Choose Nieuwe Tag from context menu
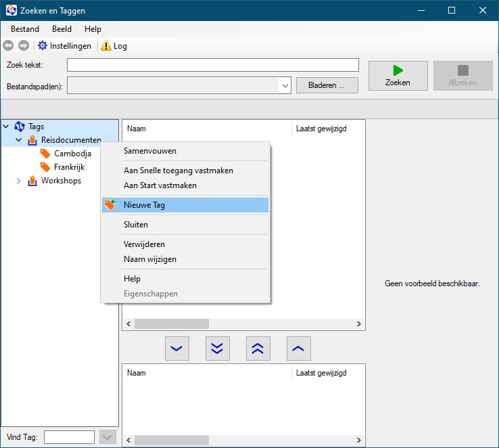This screenshot has width=499, height=448. pyautogui.click(x=185, y=205)
